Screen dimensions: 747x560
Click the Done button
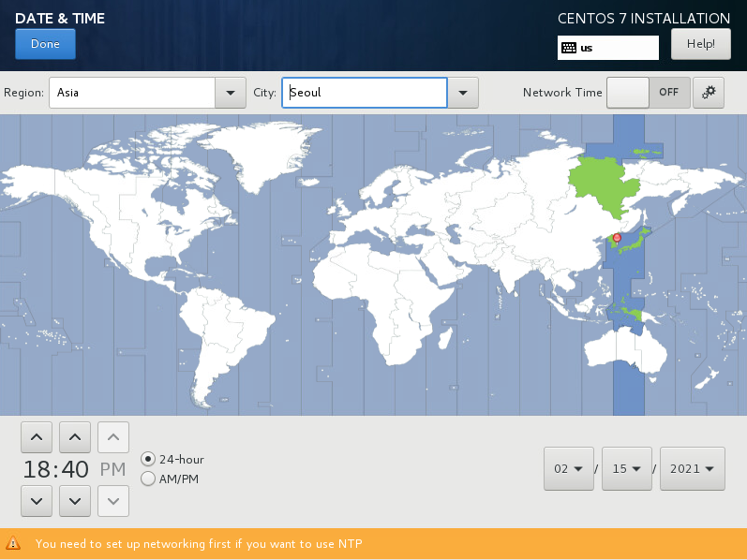click(45, 44)
